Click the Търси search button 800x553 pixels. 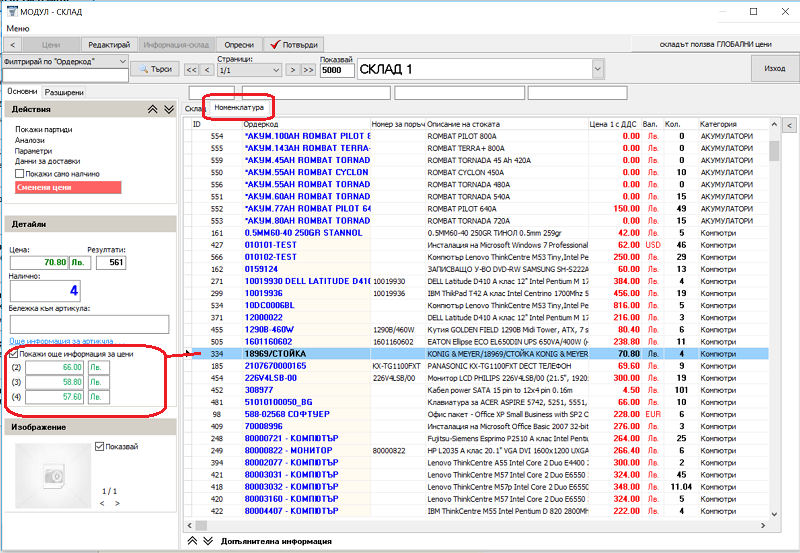click(x=155, y=69)
